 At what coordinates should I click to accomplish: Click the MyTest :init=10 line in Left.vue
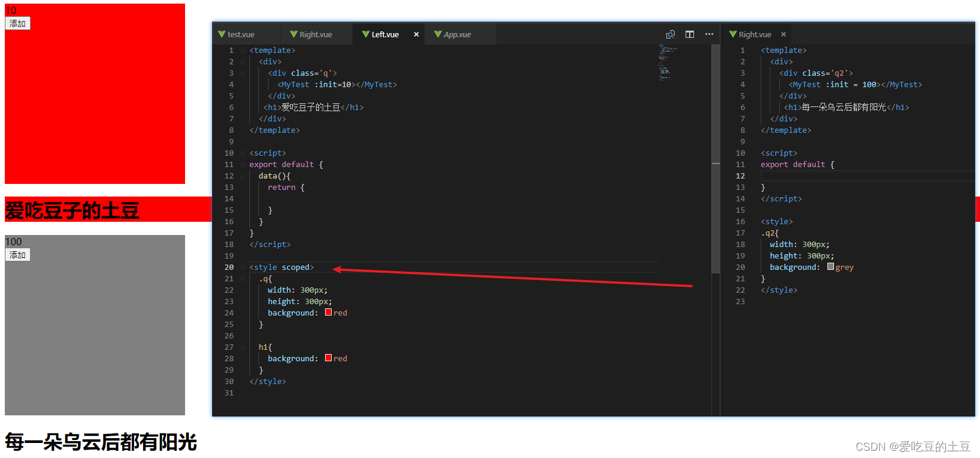(x=337, y=85)
